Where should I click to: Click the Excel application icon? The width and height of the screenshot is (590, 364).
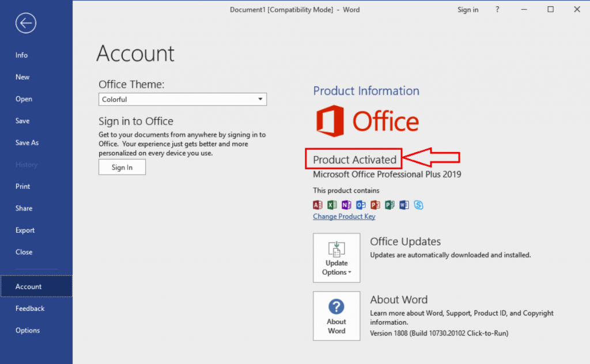[x=332, y=204]
